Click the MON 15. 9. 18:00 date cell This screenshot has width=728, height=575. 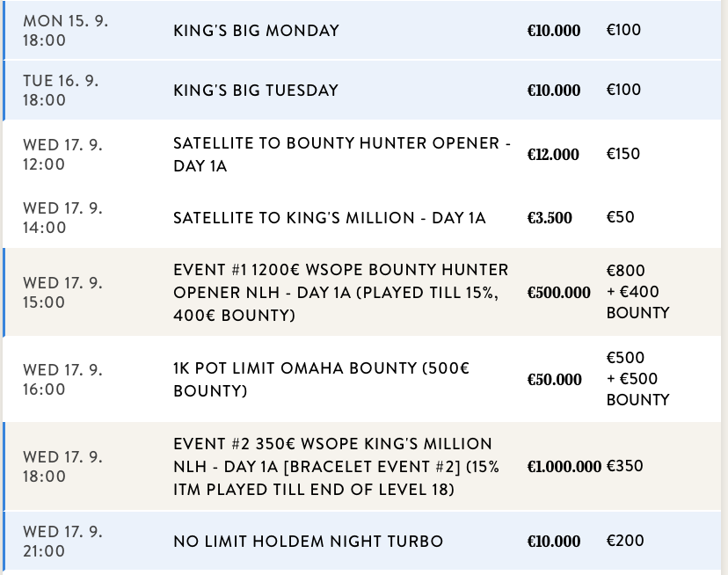pos(66,31)
